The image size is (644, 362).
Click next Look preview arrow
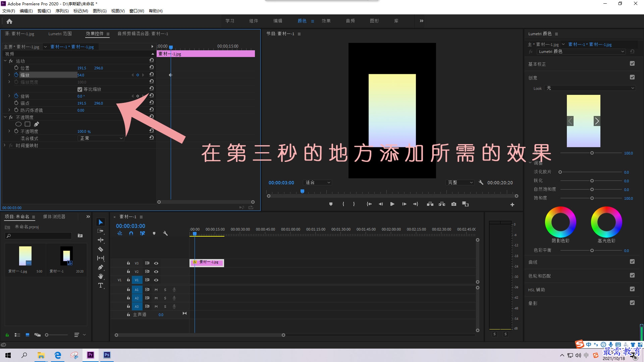[597, 121]
